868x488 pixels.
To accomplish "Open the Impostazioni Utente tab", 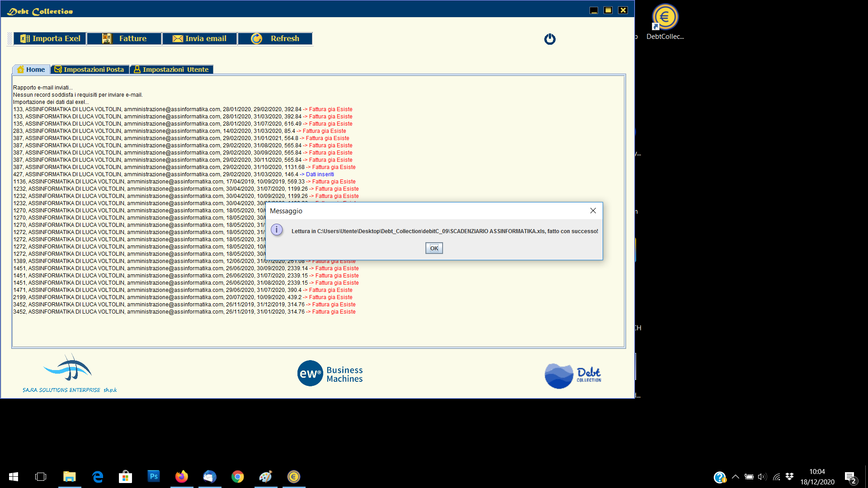I will pos(171,70).
